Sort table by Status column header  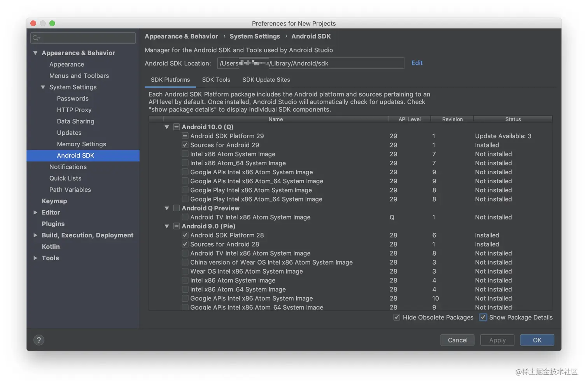point(513,119)
